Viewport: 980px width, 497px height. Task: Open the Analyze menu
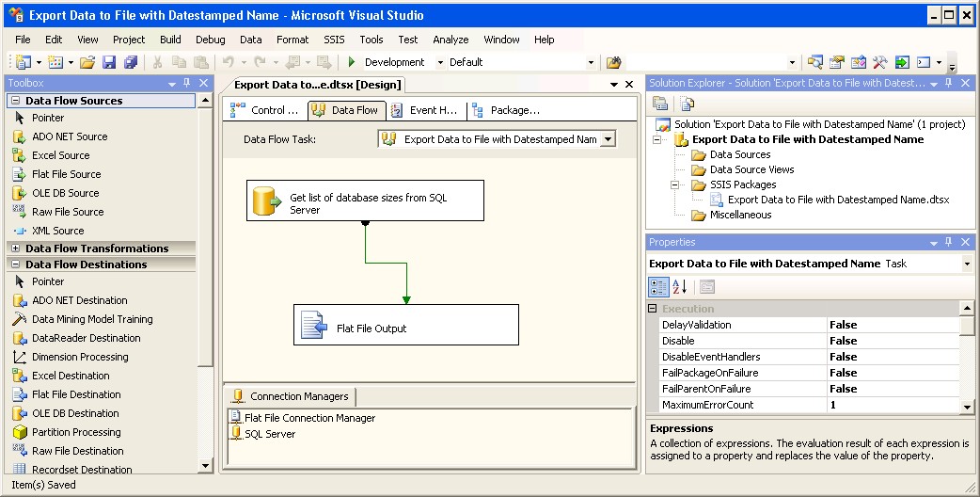click(x=450, y=40)
